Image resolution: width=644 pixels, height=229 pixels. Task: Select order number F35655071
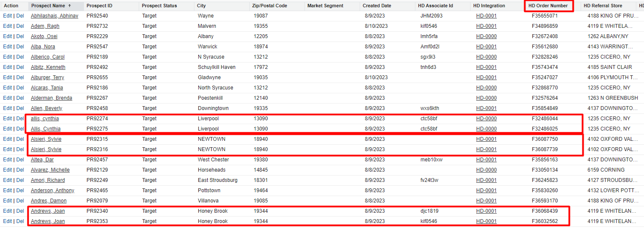tap(545, 16)
